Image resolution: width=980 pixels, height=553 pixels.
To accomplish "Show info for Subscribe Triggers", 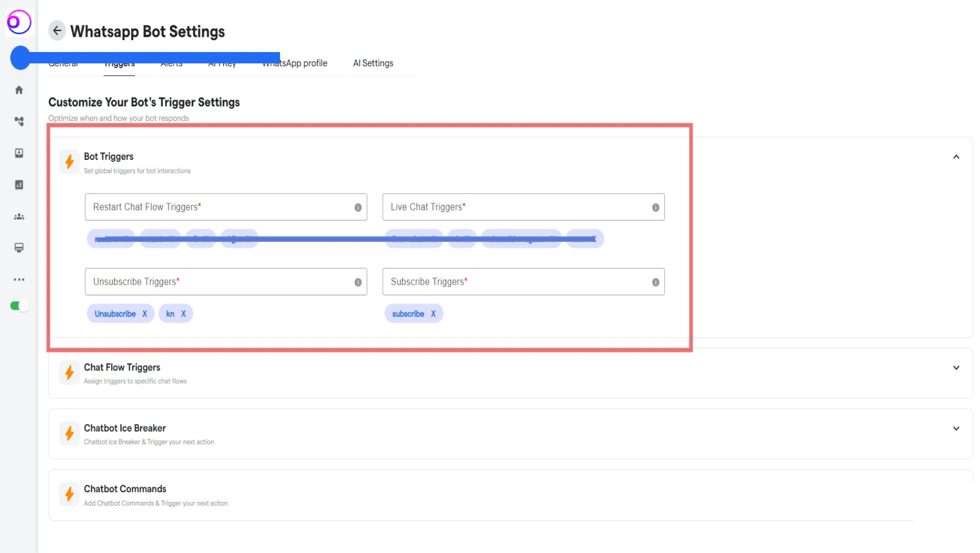I will [x=656, y=282].
